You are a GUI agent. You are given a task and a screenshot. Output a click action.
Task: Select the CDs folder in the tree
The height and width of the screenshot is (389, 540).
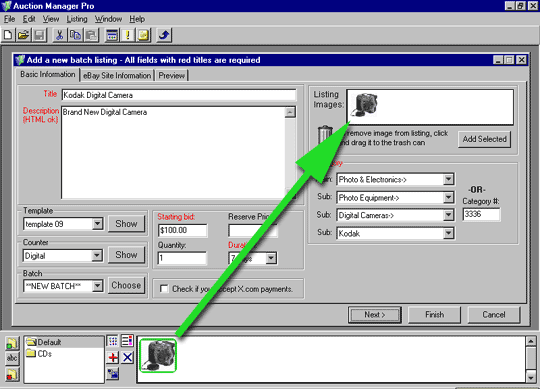tap(39, 354)
